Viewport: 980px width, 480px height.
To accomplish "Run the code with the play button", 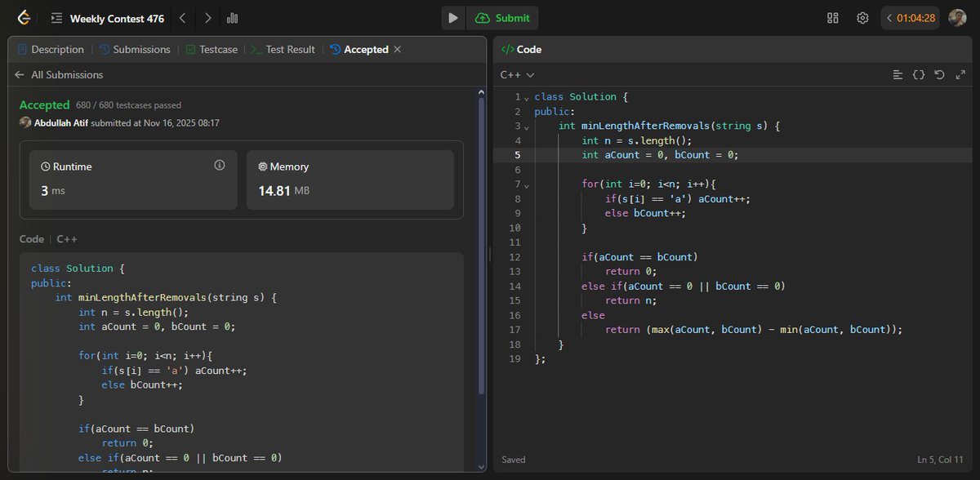I will pyautogui.click(x=453, y=18).
